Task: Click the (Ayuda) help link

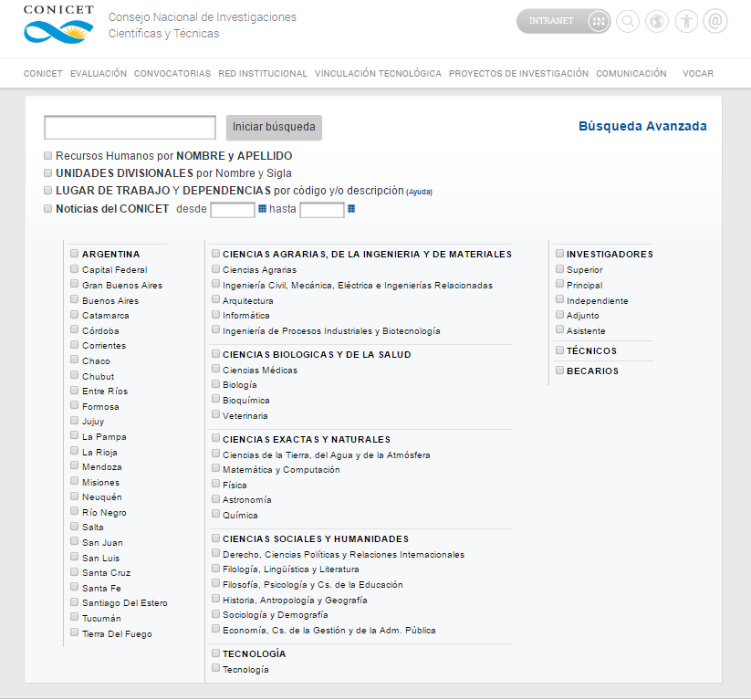Action: (419, 193)
